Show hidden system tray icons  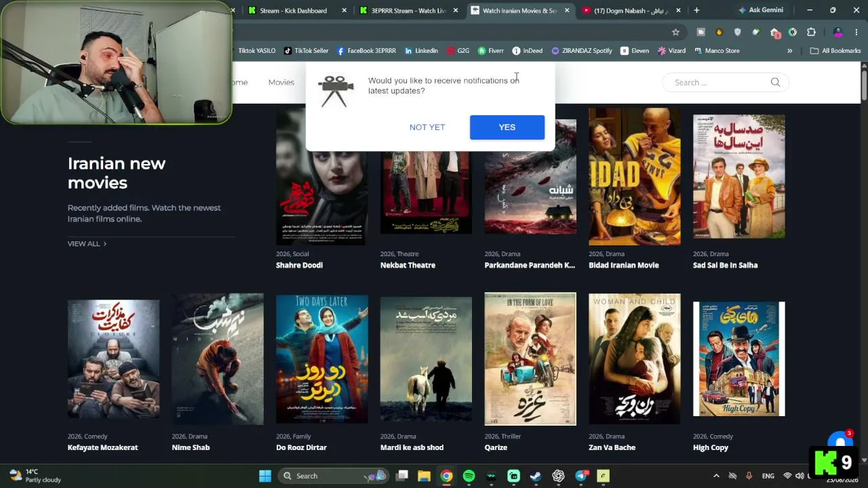tap(716, 476)
